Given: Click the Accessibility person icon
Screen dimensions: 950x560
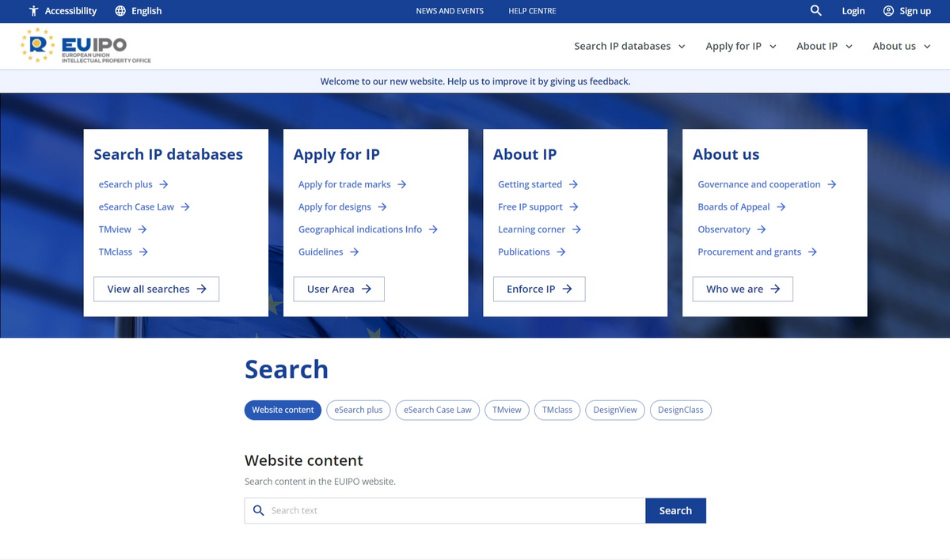Looking at the screenshot, I should click(33, 11).
